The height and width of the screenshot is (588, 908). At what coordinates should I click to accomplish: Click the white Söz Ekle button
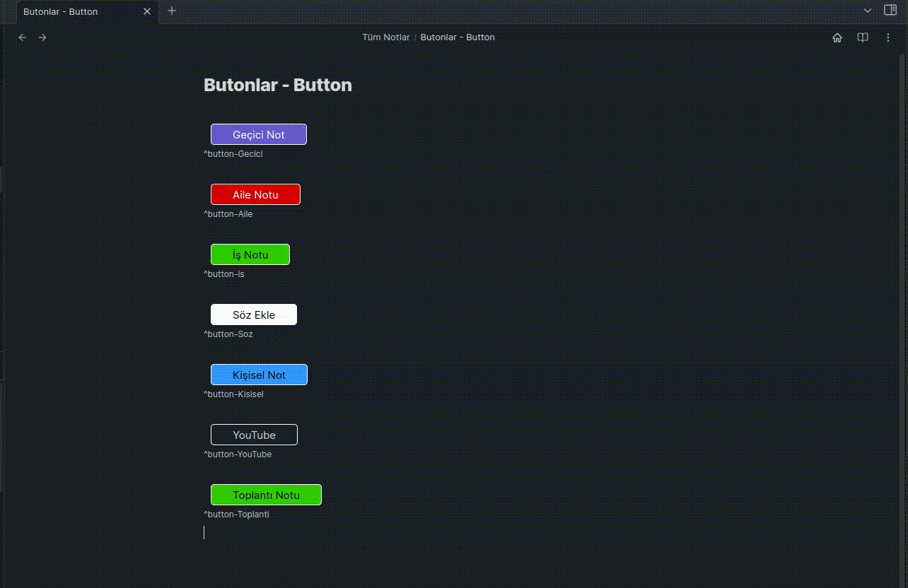[254, 314]
